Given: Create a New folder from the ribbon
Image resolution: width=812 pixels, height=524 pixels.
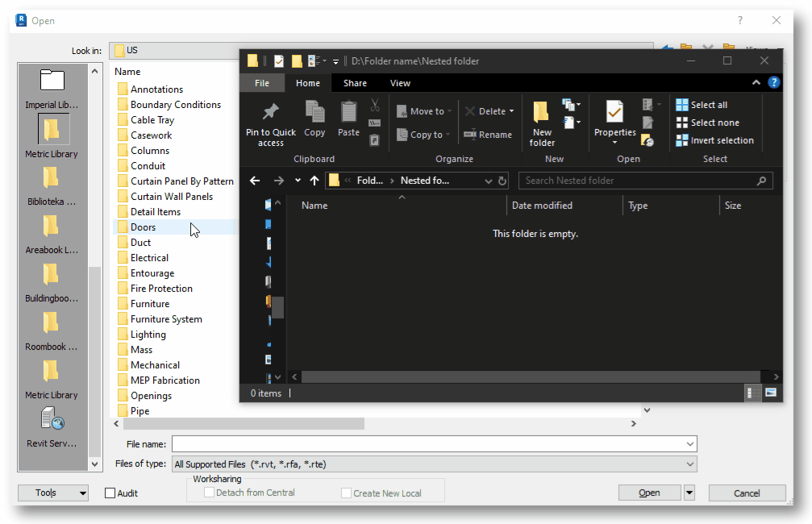Looking at the screenshot, I should (x=541, y=121).
